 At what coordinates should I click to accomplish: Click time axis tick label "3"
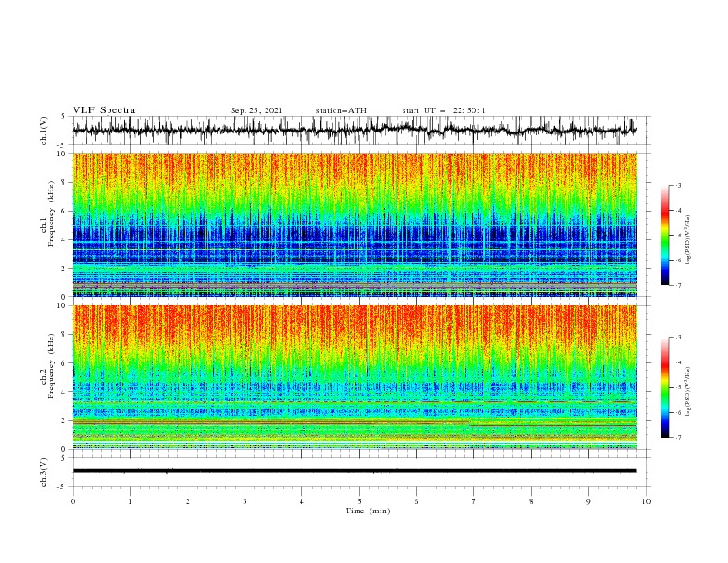coord(245,501)
